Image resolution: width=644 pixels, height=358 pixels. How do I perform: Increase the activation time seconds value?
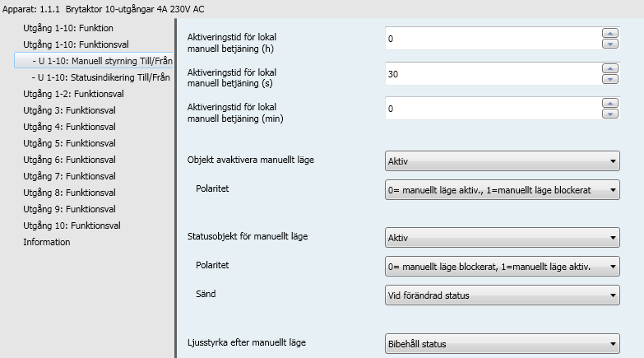tap(610, 68)
